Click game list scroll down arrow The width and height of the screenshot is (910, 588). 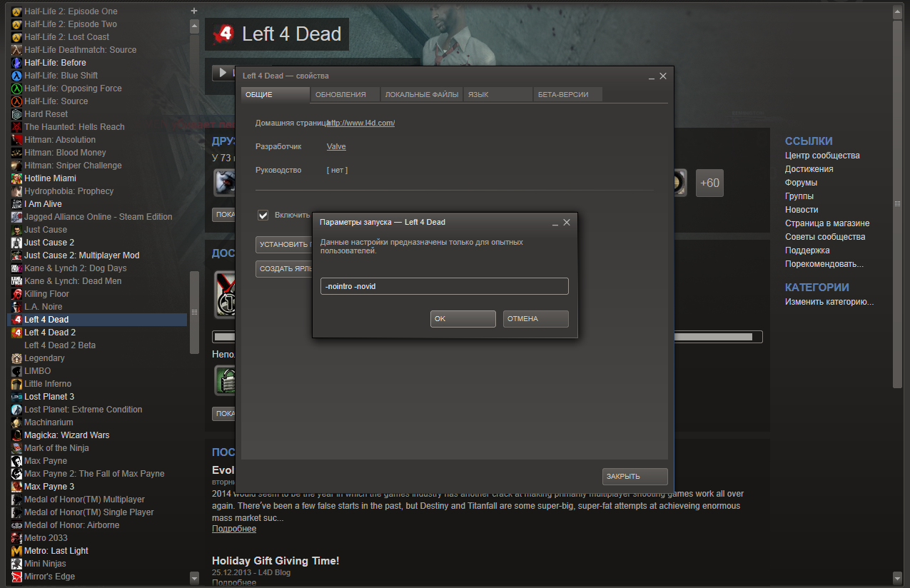(x=195, y=577)
